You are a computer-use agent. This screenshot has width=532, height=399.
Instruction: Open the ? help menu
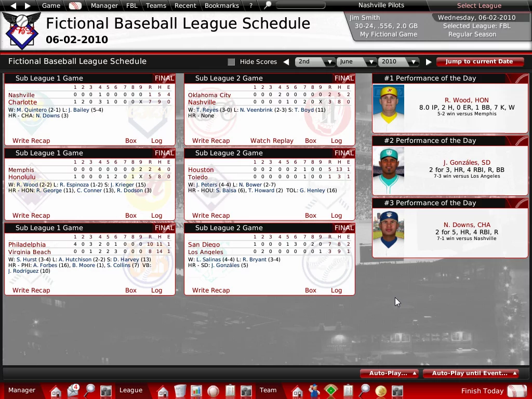coord(251,5)
